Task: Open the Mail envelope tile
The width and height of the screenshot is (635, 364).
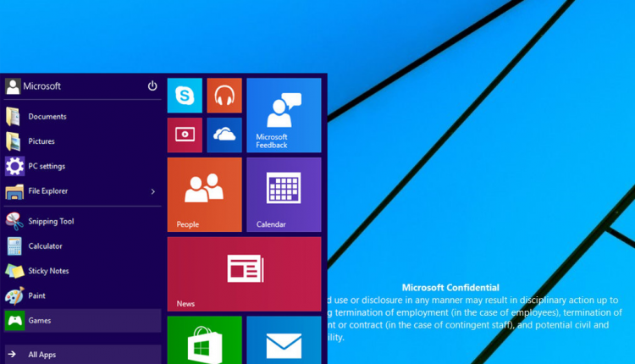Action: coord(284,340)
